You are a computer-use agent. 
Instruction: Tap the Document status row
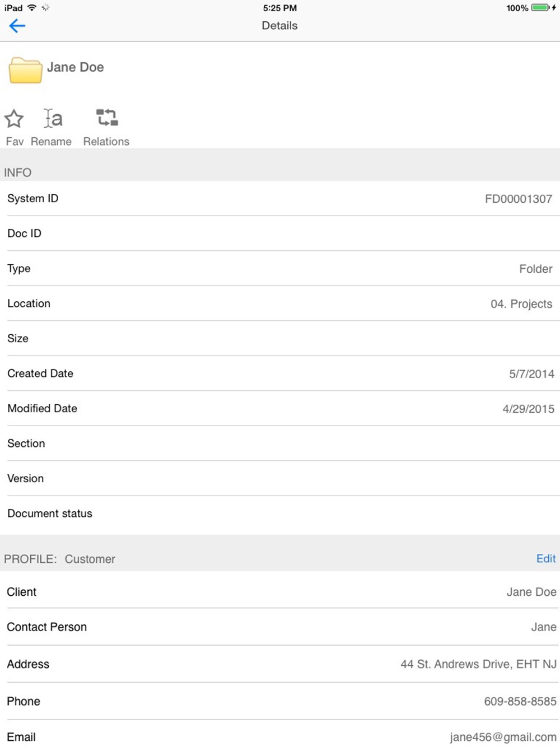[280, 513]
